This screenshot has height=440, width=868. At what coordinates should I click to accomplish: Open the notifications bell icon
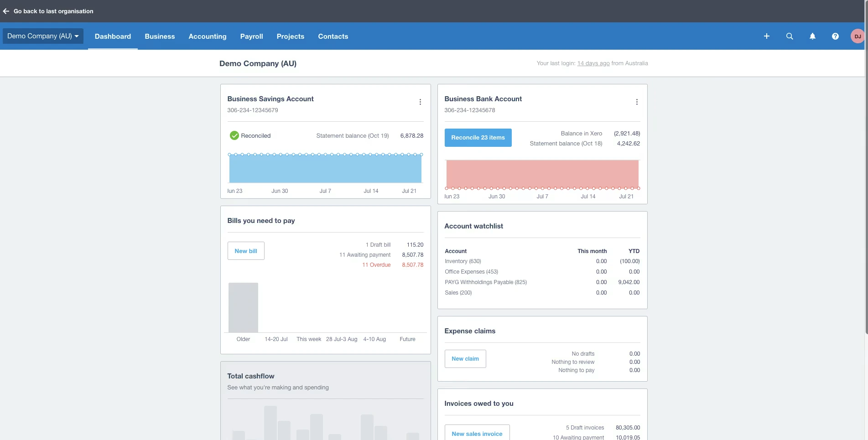point(812,36)
